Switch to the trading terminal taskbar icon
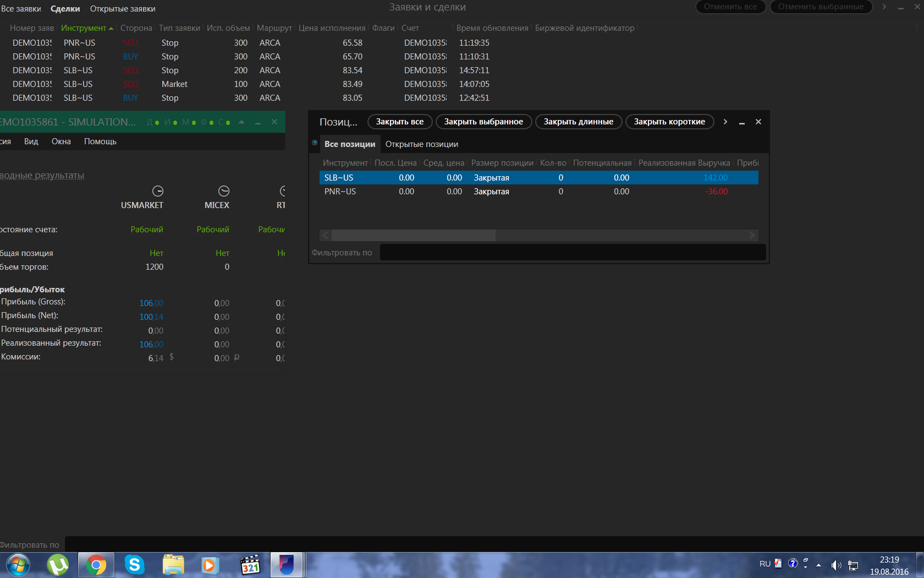This screenshot has height=578, width=924. pos(287,565)
